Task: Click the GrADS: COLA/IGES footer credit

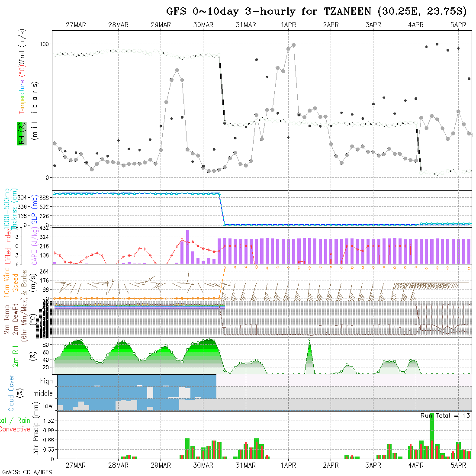Action: (x=27, y=472)
